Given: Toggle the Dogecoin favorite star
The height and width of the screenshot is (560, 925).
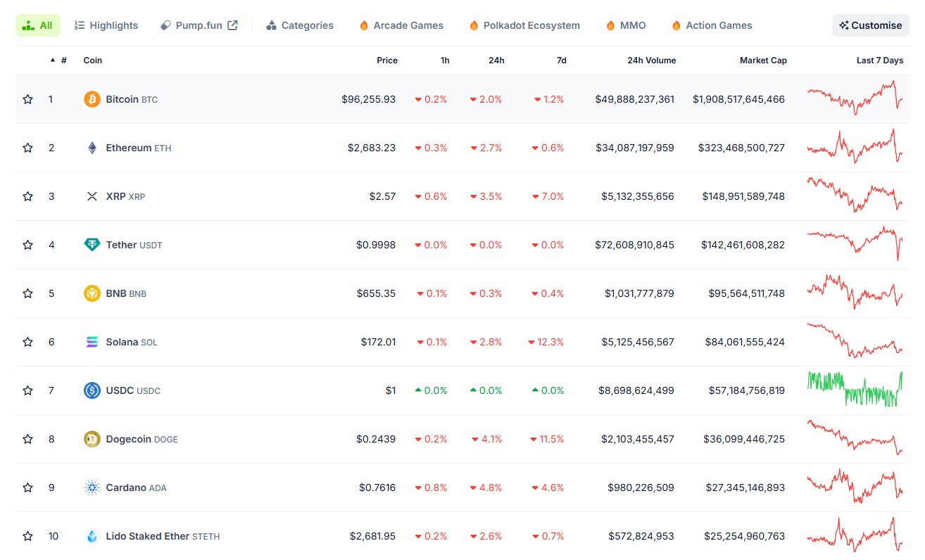Looking at the screenshot, I should point(27,439).
